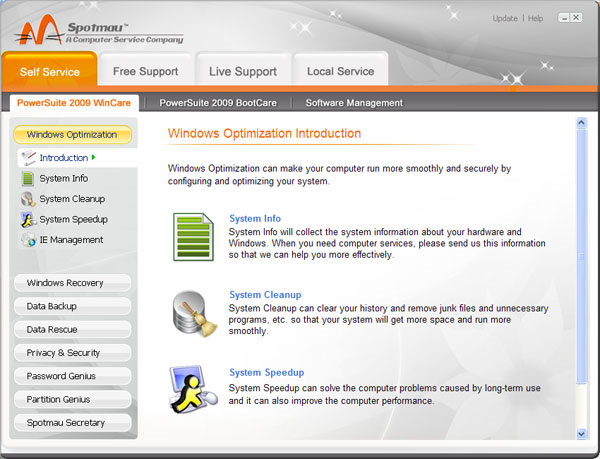
Task: Expand the Privacy & Security section
Action: (x=72, y=353)
